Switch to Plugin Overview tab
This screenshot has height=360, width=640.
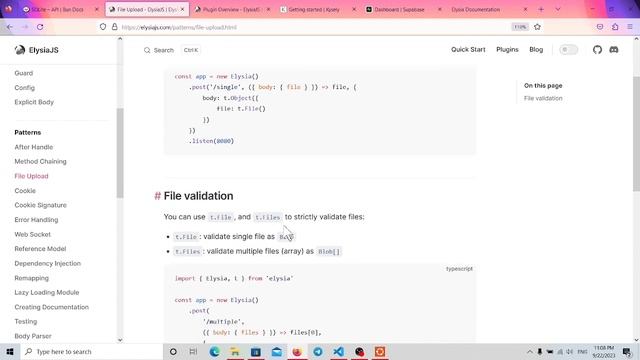(230, 9)
